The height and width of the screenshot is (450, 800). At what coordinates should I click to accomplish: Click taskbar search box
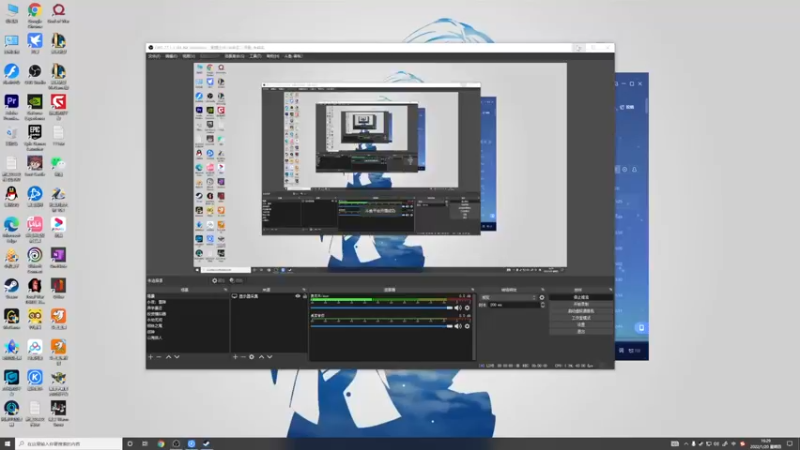pyautogui.click(x=69, y=444)
